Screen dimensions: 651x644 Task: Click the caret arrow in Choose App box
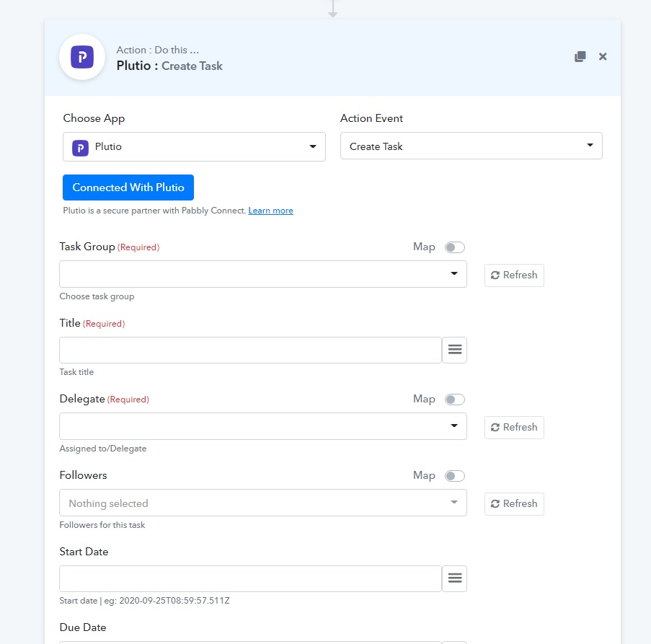tap(313, 146)
